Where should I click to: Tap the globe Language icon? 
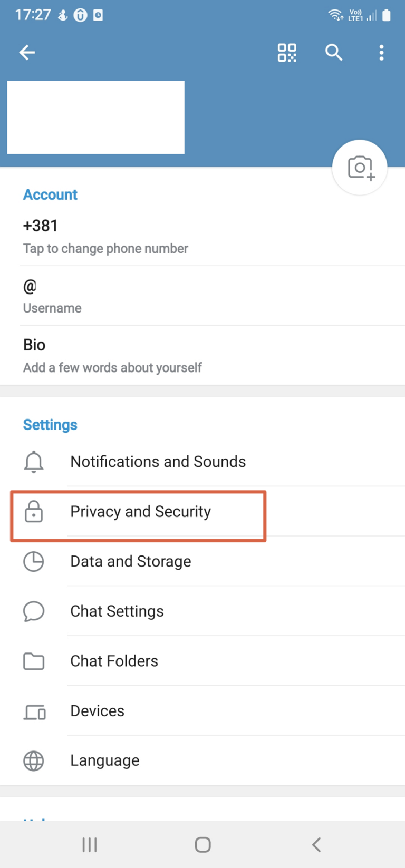pyautogui.click(x=34, y=761)
